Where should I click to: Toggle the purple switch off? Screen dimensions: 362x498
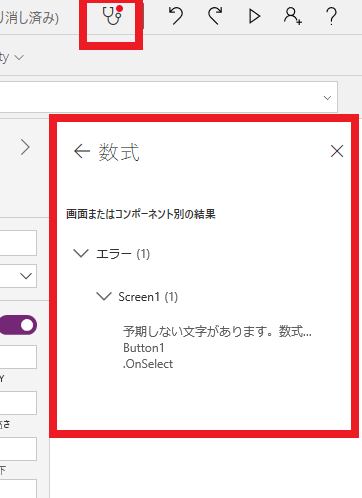tap(18, 325)
